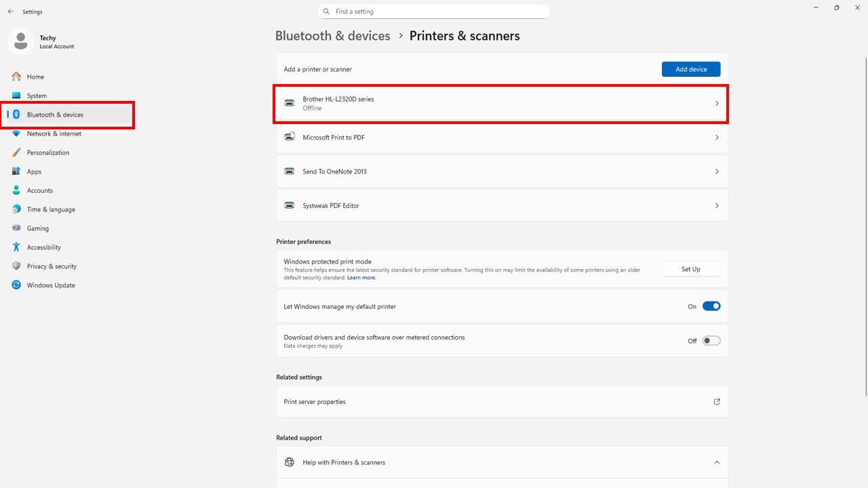Open the Learn more link
Viewport: 868px width, 488px height.
(x=361, y=278)
